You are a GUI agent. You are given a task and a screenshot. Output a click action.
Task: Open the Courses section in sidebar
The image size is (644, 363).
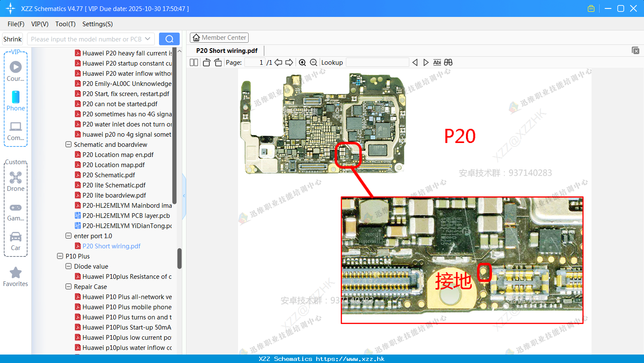[16, 71]
